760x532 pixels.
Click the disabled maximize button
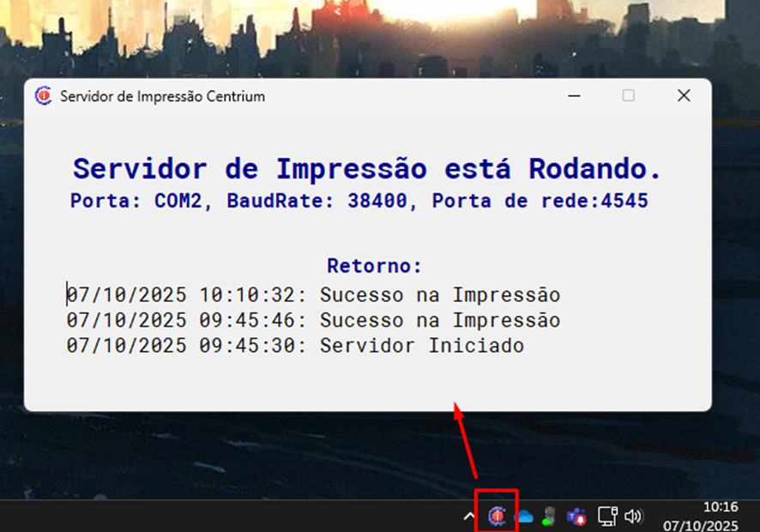click(x=629, y=96)
